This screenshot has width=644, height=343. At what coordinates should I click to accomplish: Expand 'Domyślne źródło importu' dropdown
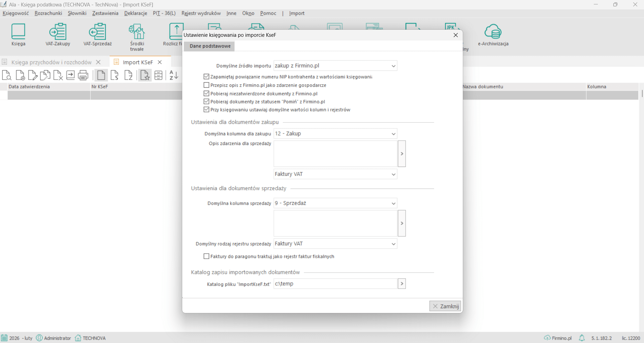point(393,66)
